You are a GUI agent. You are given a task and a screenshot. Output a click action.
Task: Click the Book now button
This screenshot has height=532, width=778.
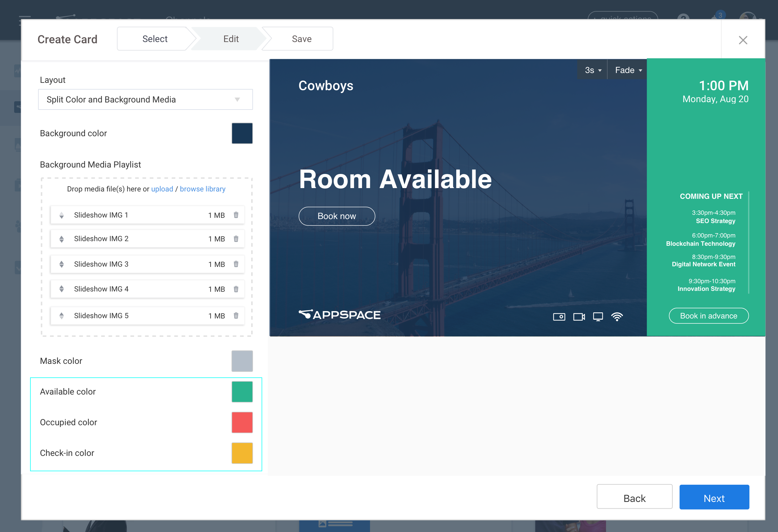coord(337,216)
